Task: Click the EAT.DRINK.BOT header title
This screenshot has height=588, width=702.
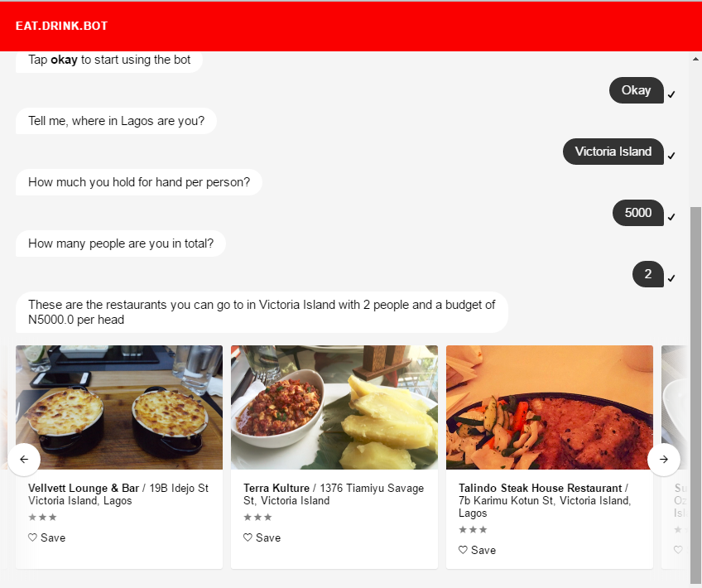Action: pyautogui.click(x=62, y=26)
